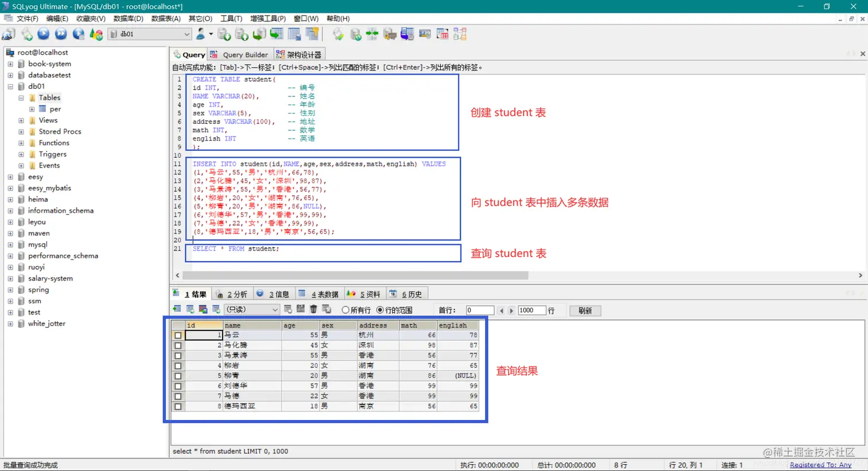Open a new query editor via toolbar icon
The image size is (868, 471).
[x=26, y=34]
